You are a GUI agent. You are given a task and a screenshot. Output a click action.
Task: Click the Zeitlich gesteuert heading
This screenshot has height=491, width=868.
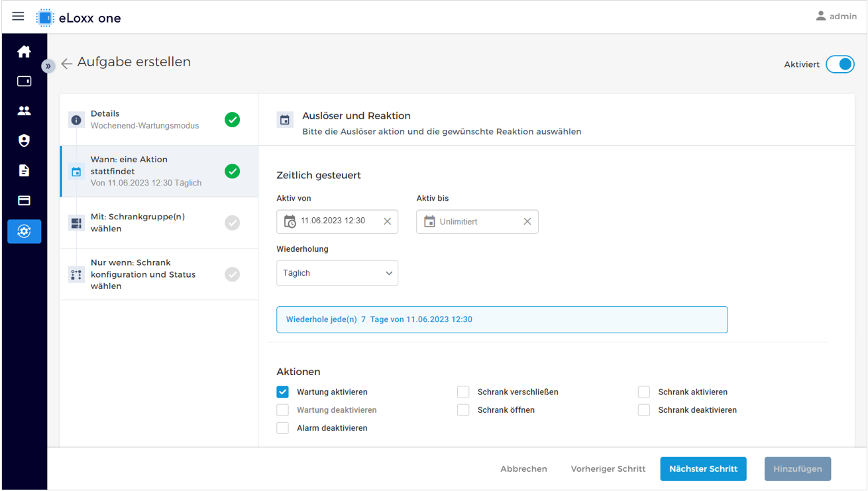319,176
